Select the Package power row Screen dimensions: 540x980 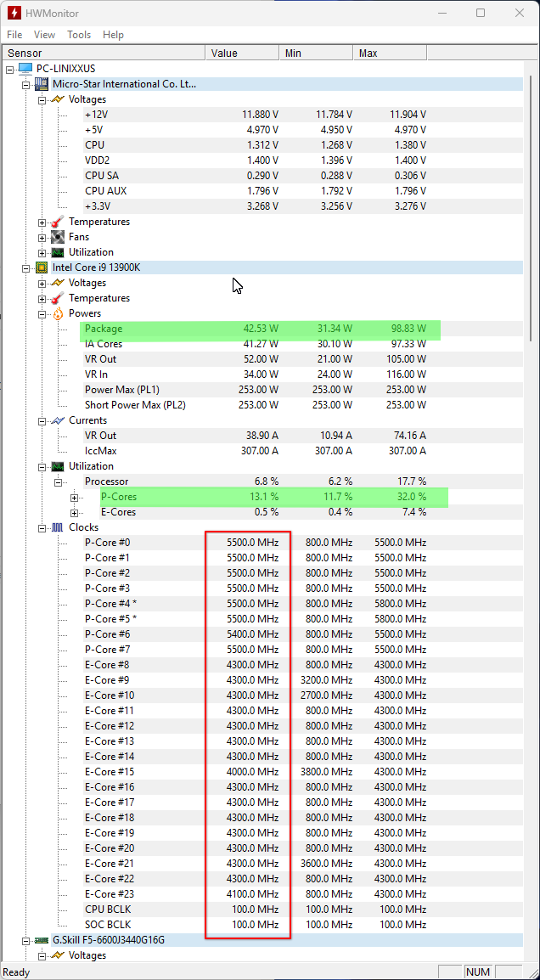(303, 329)
